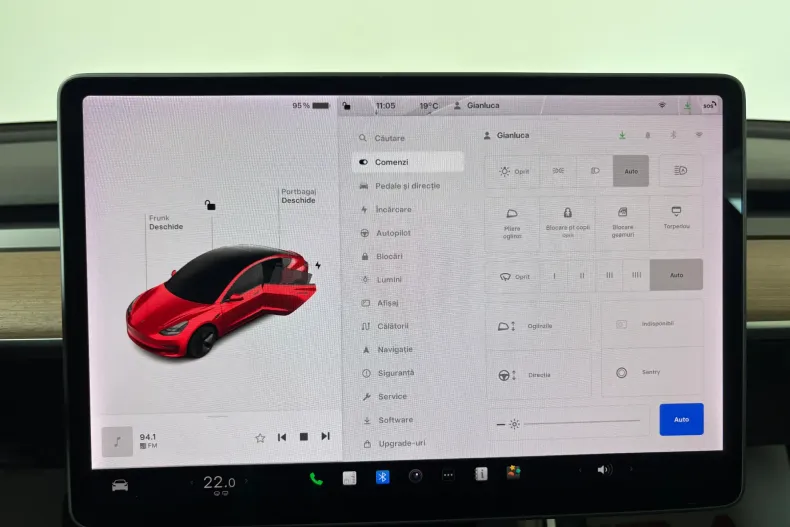Skip to previous radio station

[282, 437]
